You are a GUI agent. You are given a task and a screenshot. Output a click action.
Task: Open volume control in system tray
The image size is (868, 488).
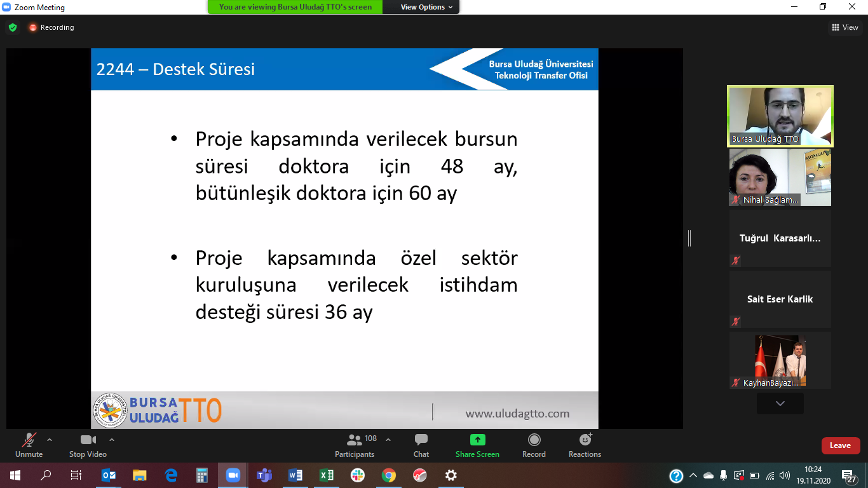(x=785, y=475)
